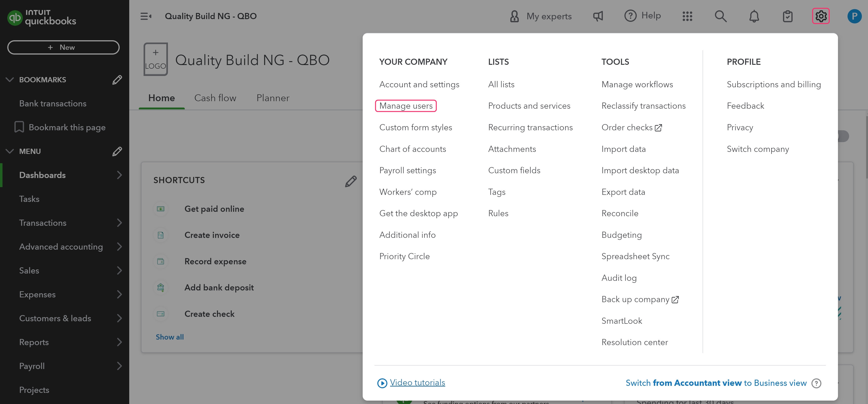Expand the Dashboards submenu arrow
Viewport: 868px width, 404px height.
click(119, 175)
